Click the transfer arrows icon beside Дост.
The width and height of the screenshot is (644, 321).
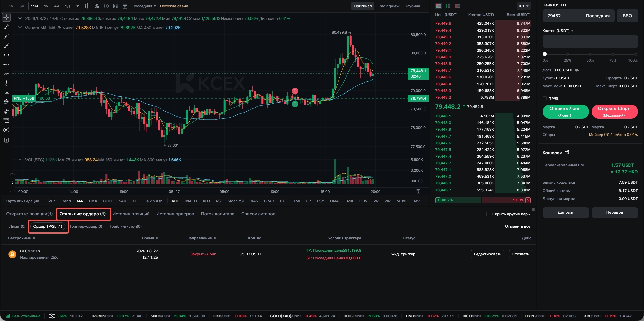click(577, 70)
